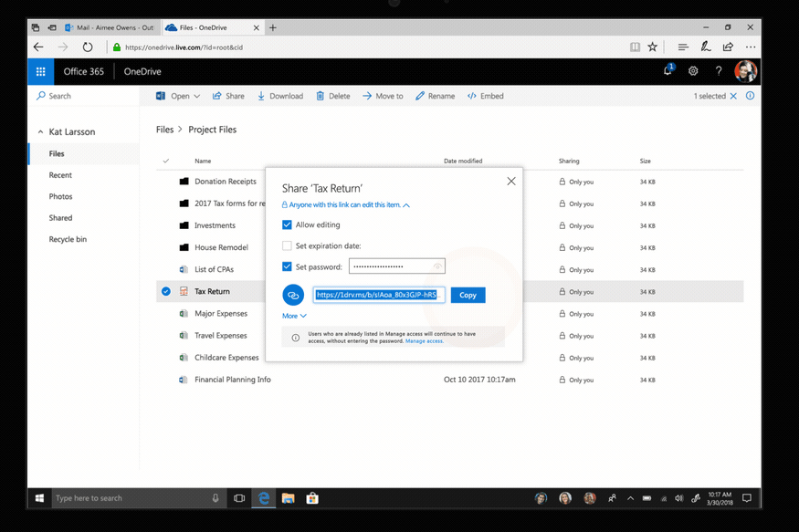This screenshot has height=532, width=799.
Task: Open Microsoft Store from the taskbar
Action: pyautogui.click(x=312, y=498)
